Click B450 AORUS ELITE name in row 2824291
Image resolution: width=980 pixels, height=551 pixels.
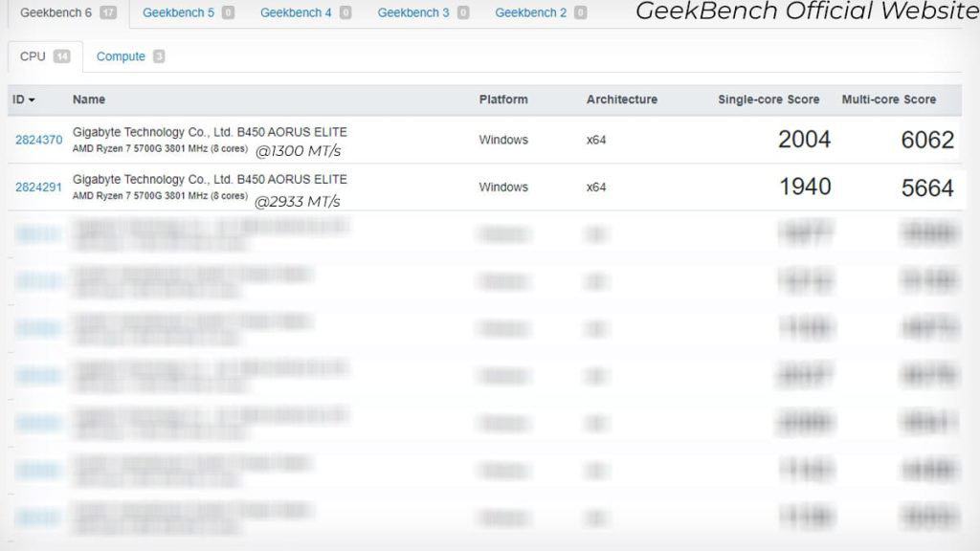pos(210,179)
